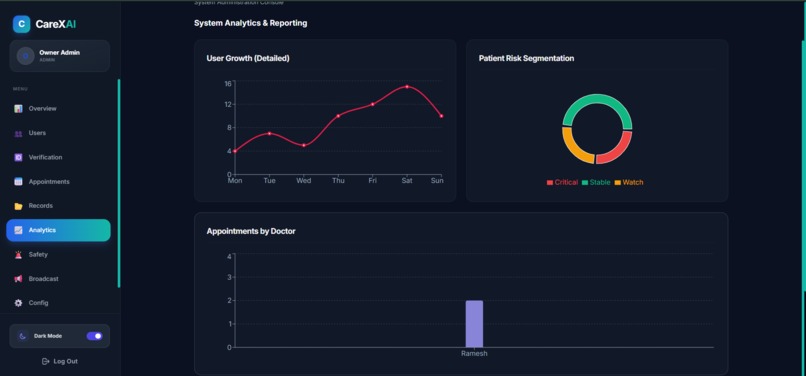The width and height of the screenshot is (806, 376).
Task: Click the Wed data point on growth line
Action: coord(304,145)
